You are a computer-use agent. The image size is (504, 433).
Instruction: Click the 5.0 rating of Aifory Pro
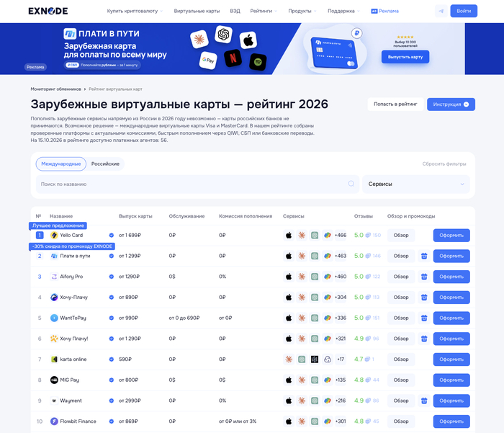point(359,277)
